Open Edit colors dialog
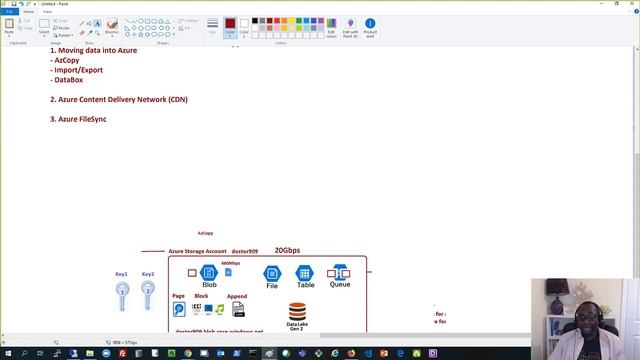 (331, 28)
